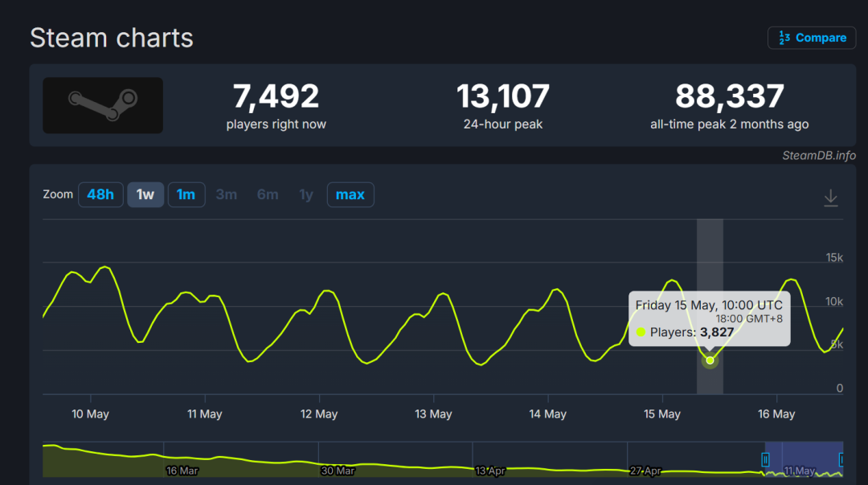Set chart zoom to 48h
The image size is (868, 485).
click(x=100, y=194)
